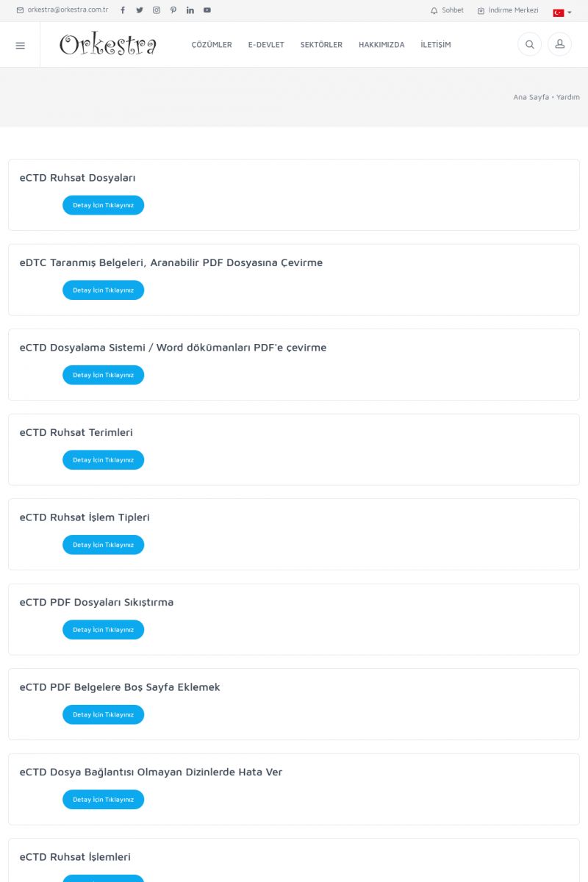This screenshot has width=588, height=882.
Task: Click the Sohbet chat link
Action: pyautogui.click(x=448, y=10)
